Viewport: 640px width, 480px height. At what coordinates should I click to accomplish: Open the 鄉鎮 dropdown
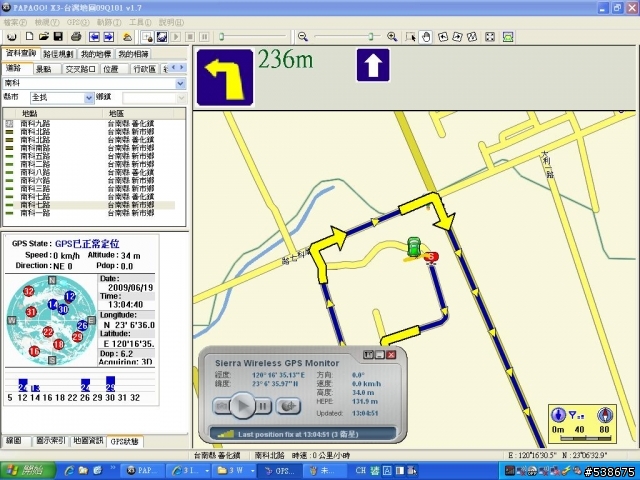[x=181, y=98]
